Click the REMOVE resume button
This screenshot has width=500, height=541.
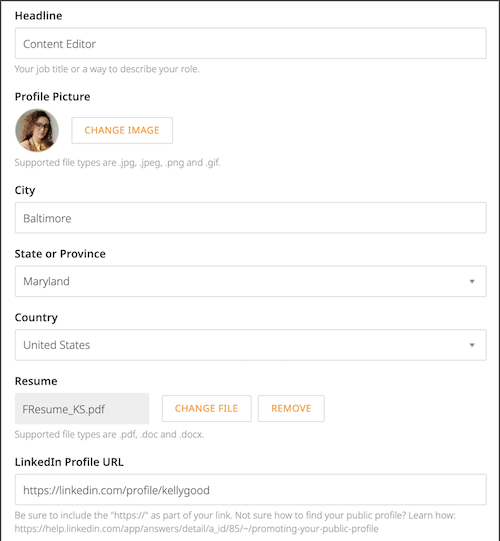pyautogui.click(x=291, y=409)
